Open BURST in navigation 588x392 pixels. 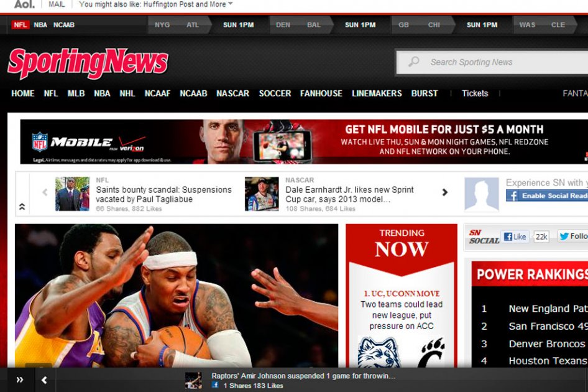click(x=425, y=93)
